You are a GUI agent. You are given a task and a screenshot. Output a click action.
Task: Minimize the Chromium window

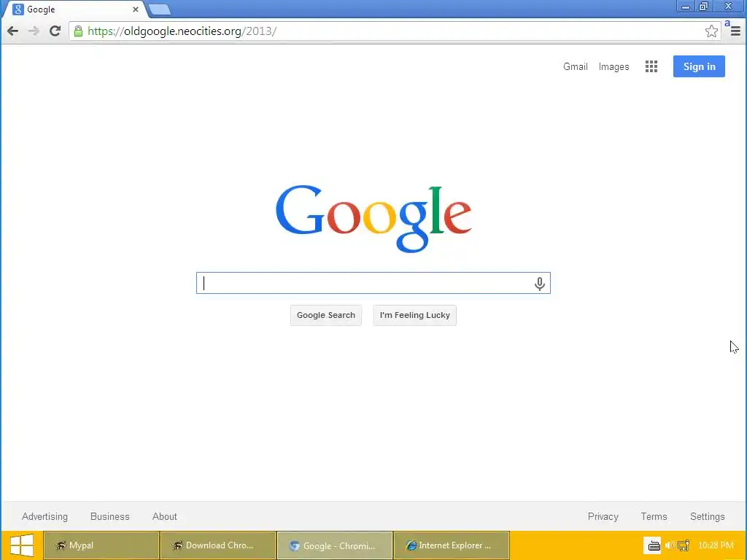pos(686,7)
